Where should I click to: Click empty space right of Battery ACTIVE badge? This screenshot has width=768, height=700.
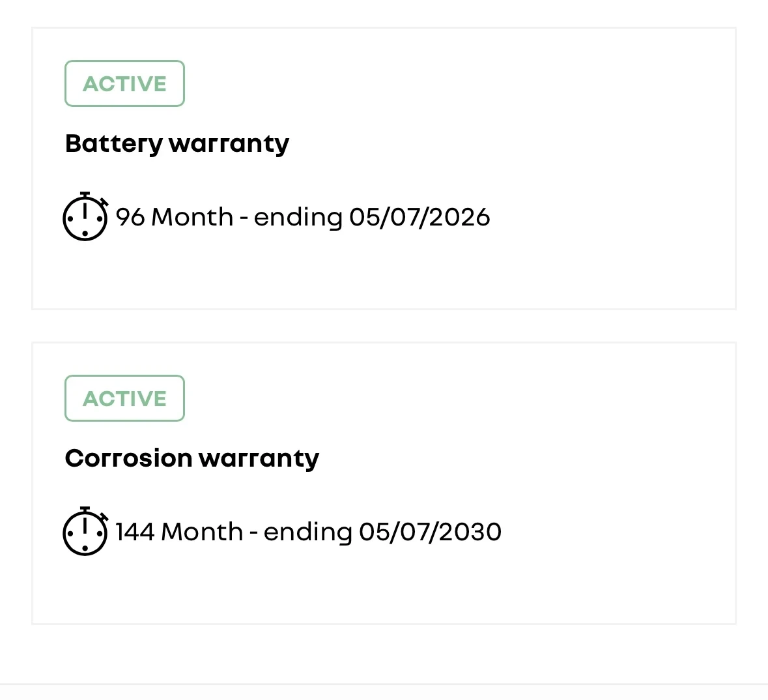point(423,83)
